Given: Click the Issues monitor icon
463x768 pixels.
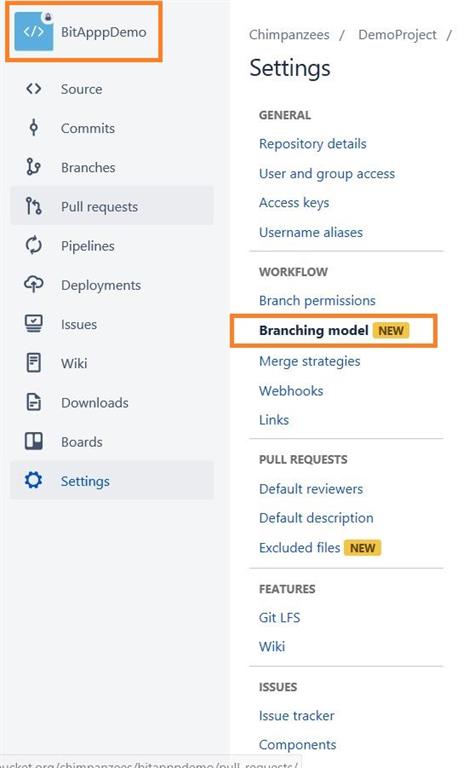Looking at the screenshot, I should pos(33,324).
